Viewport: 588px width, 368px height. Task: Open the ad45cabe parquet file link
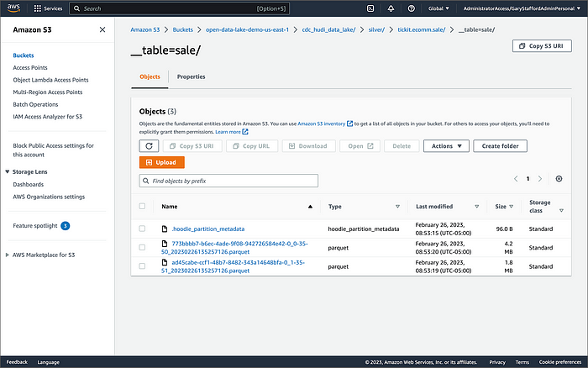(234, 266)
